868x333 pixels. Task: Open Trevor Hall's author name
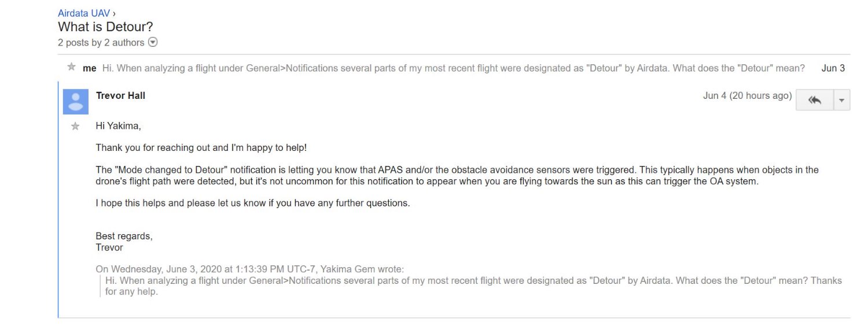[x=120, y=96]
